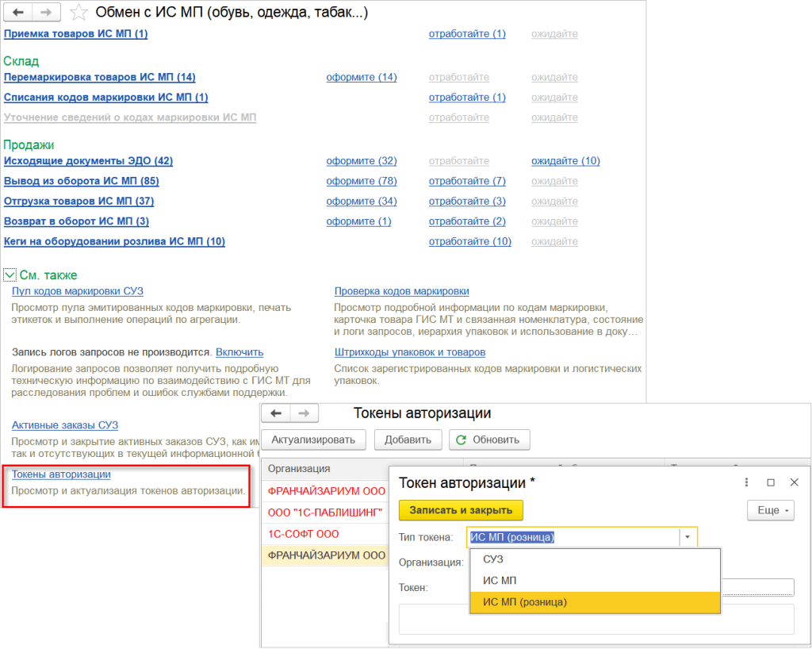Click the Актуализировать button

313,440
